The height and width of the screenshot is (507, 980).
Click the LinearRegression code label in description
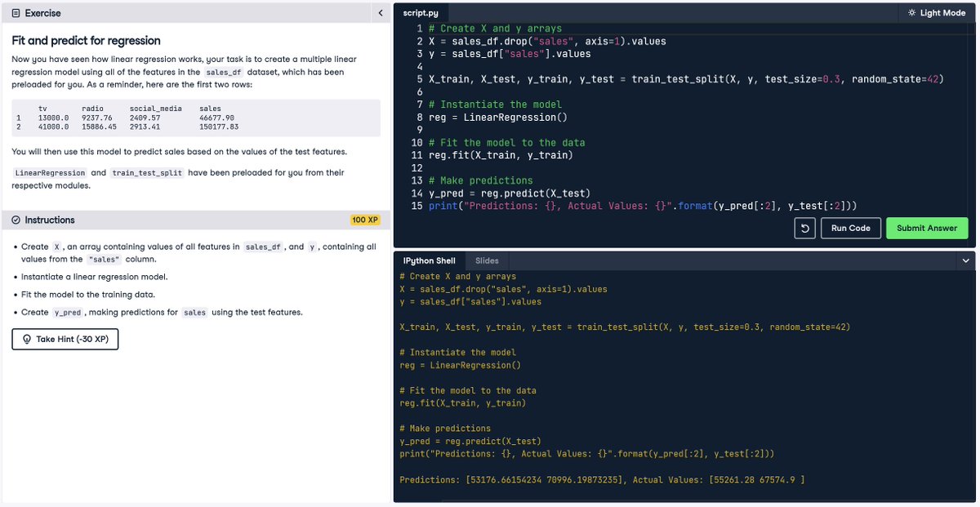50,173
